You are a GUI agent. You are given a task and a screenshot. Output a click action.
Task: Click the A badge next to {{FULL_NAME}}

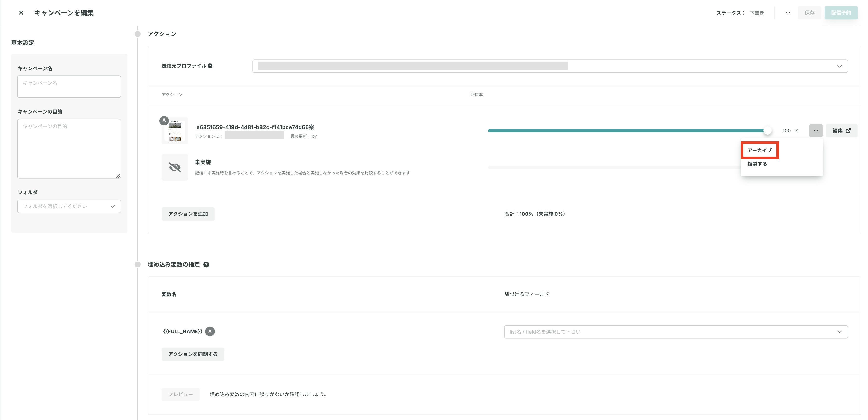tap(210, 331)
